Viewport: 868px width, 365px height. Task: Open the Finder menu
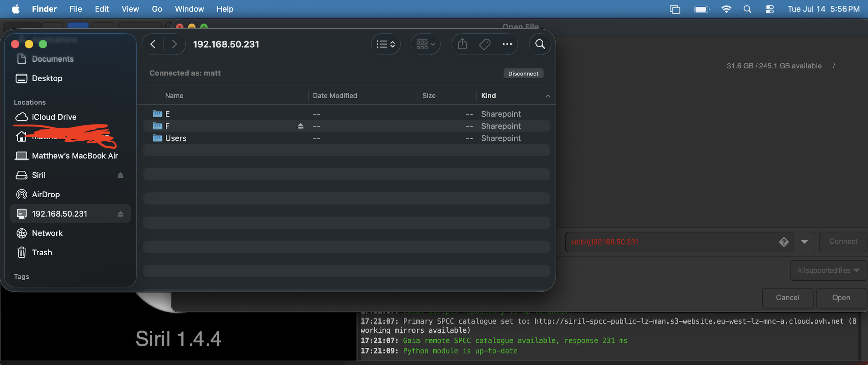[44, 9]
